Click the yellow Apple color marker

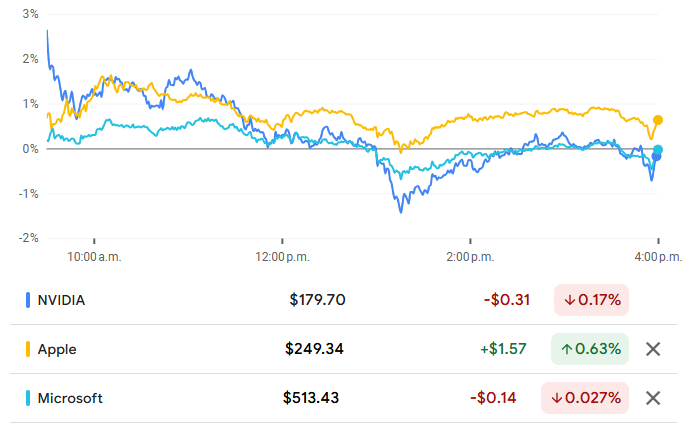27,349
